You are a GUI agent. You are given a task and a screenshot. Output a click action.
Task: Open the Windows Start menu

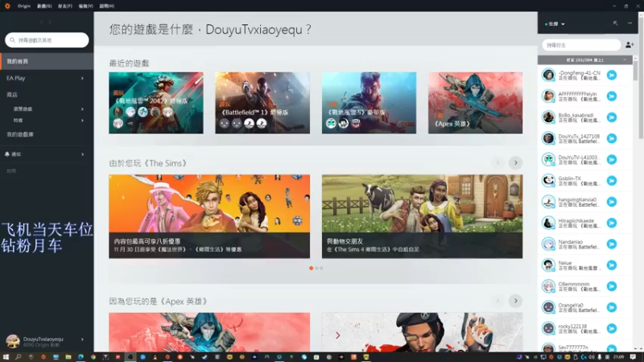(6, 357)
